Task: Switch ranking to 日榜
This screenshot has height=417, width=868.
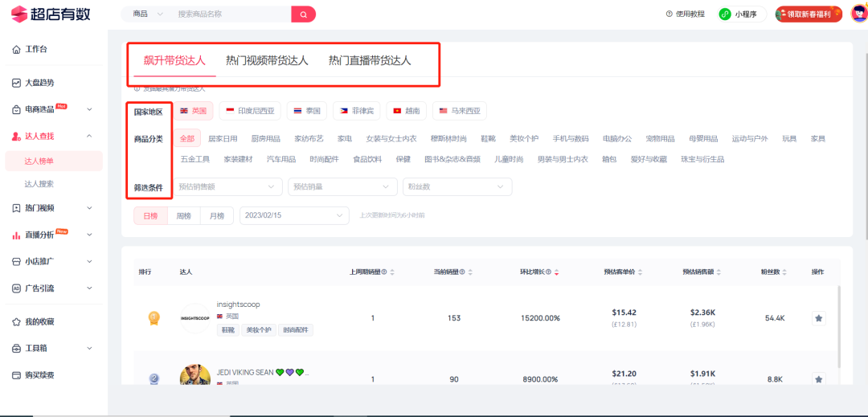Action: click(150, 215)
